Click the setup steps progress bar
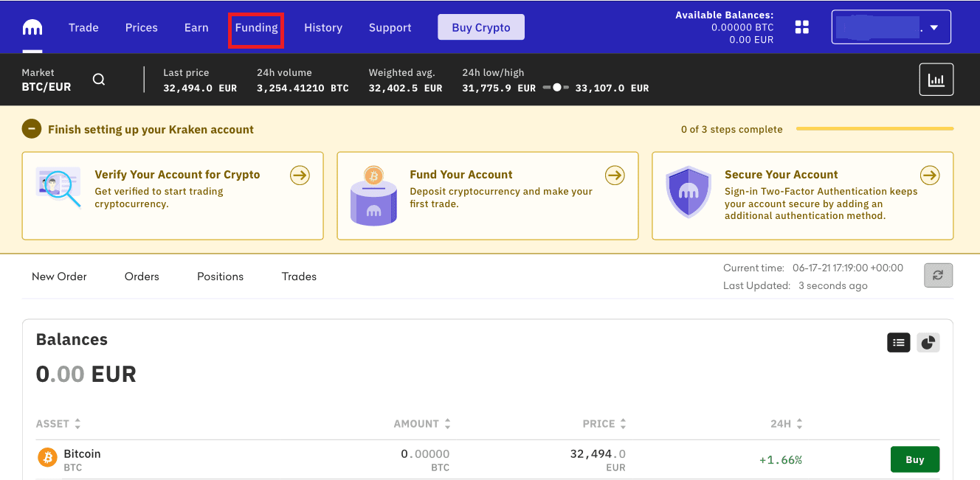The width and height of the screenshot is (980, 480). point(874,129)
